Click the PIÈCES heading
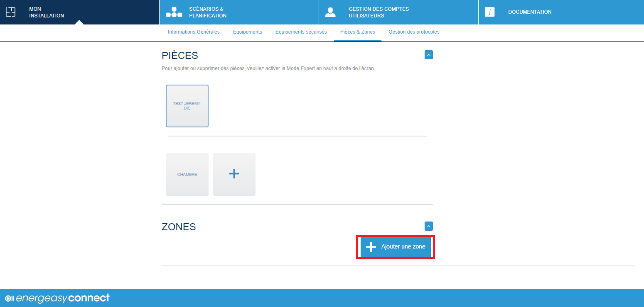The image size is (644, 307). tap(180, 55)
